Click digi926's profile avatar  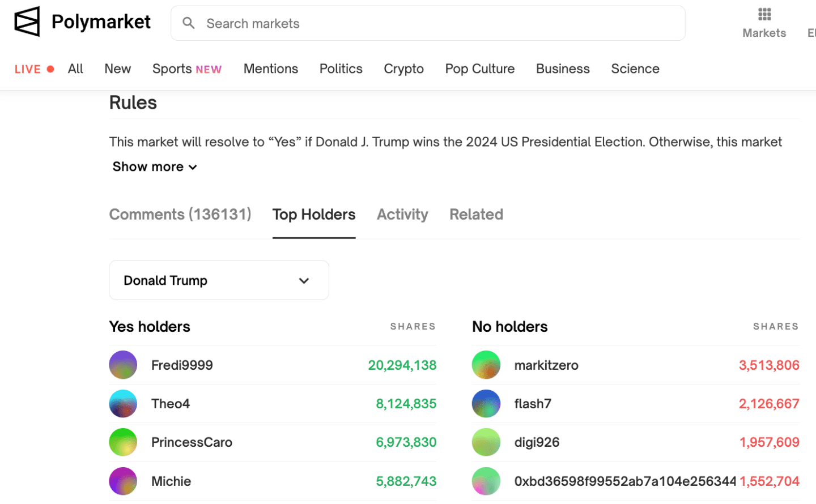point(486,442)
